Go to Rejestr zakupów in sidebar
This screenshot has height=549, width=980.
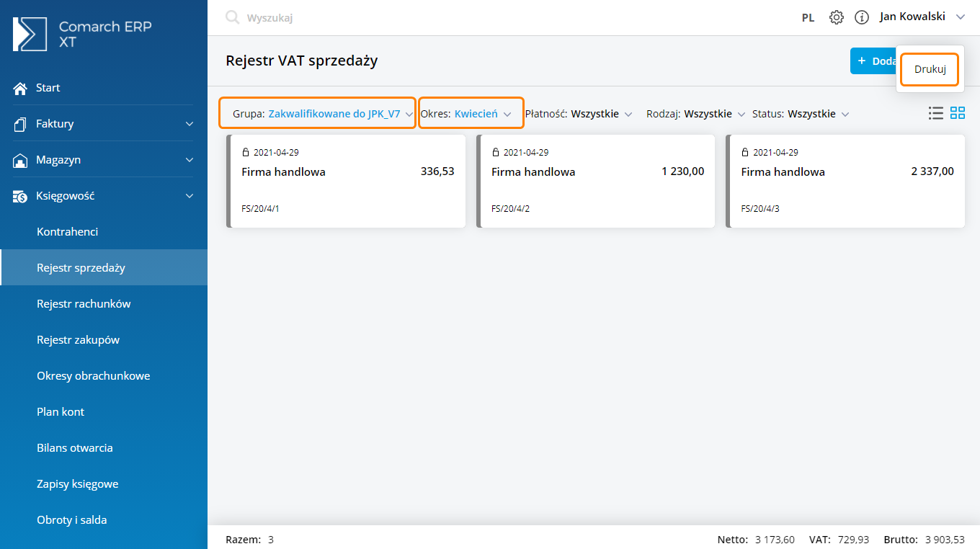tap(78, 340)
